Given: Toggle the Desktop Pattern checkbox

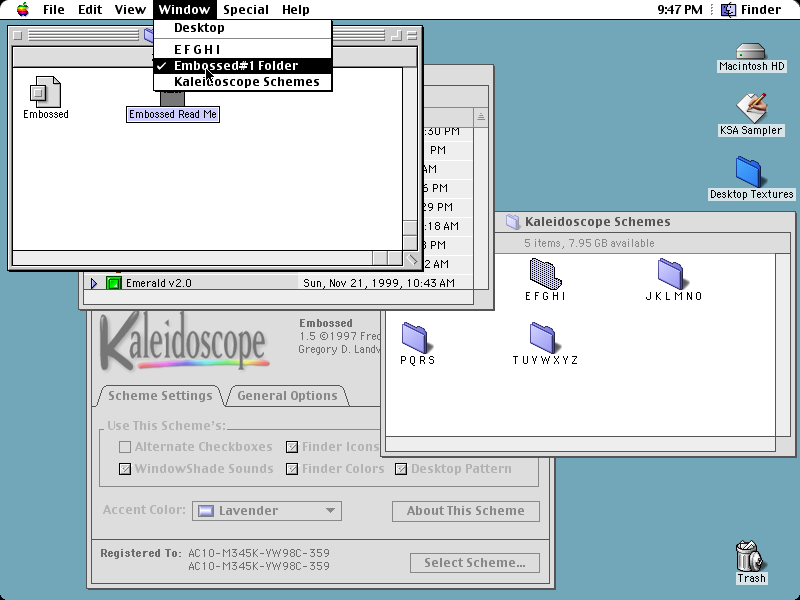Looking at the screenshot, I should coord(401,469).
